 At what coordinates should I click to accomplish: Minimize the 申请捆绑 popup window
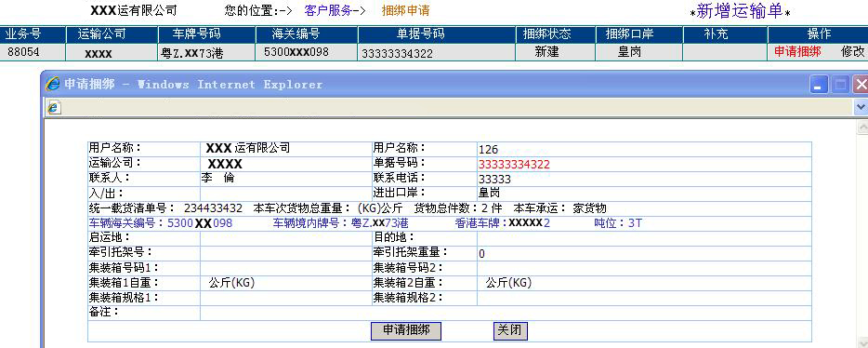tap(819, 86)
